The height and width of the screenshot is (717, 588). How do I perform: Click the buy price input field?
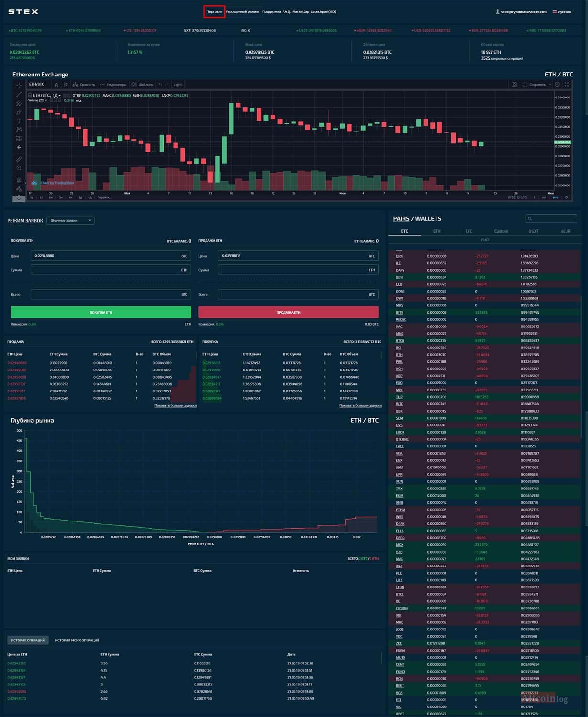click(110, 256)
